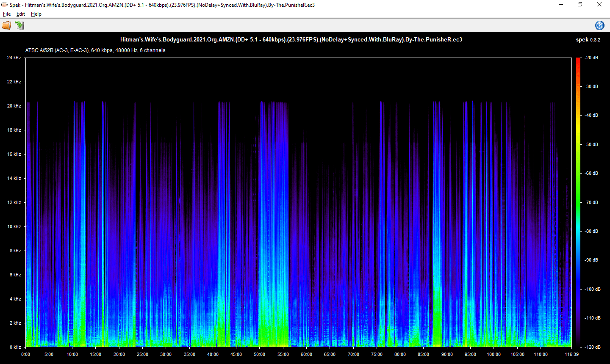Open the Edit menu
Image resolution: width=610 pixels, height=364 pixels.
coord(21,14)
